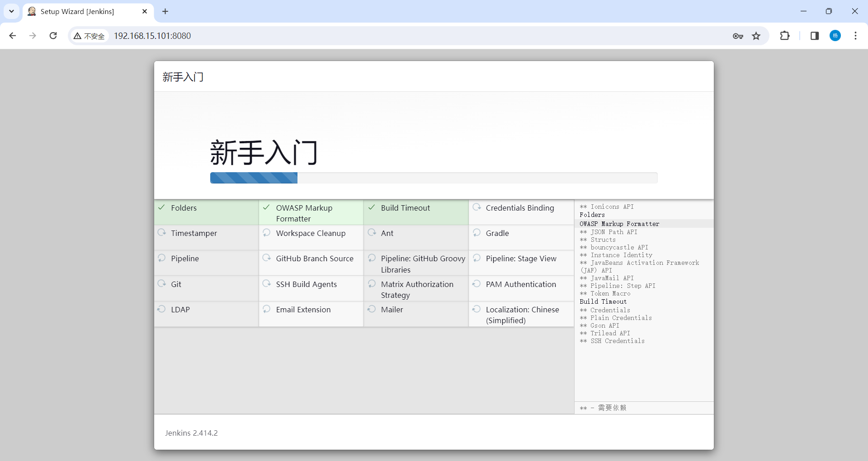The image size is (868, 461).
Task: Click the browser forward arrow
Action: pos(33,36)
